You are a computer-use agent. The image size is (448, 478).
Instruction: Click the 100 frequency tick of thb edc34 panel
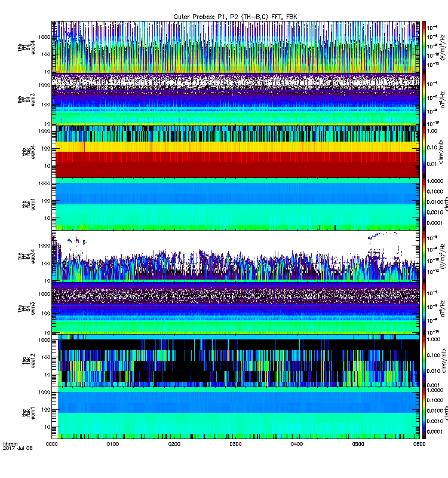[47, 148]
